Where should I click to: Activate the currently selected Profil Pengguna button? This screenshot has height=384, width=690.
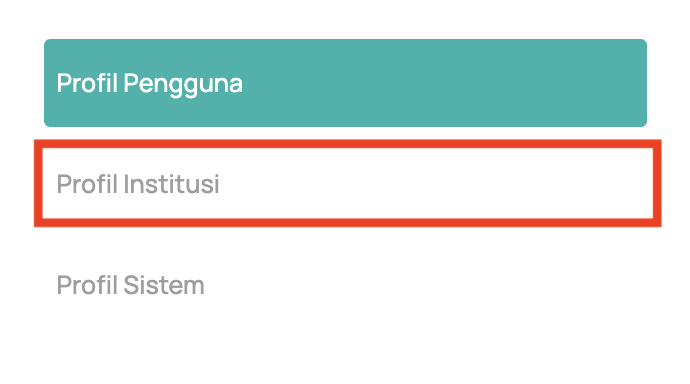pos(345,83)
